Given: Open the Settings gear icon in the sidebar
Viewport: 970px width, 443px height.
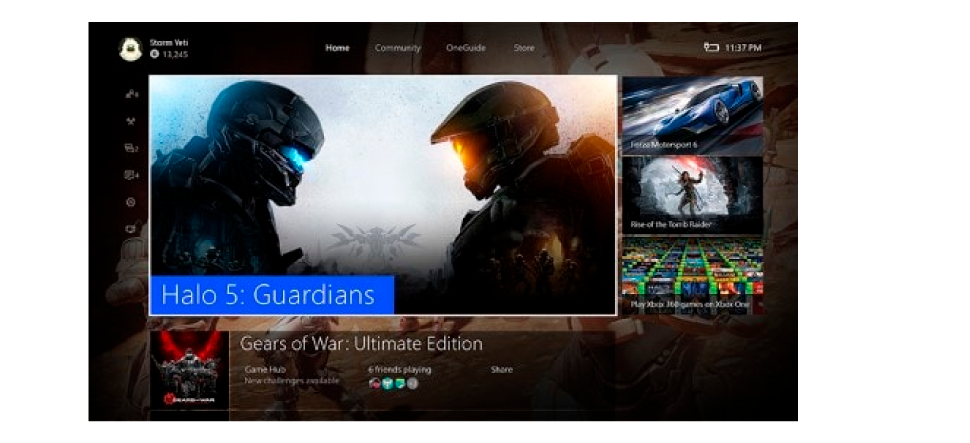Looking at the screenshot, I should [x=131, y=202].
